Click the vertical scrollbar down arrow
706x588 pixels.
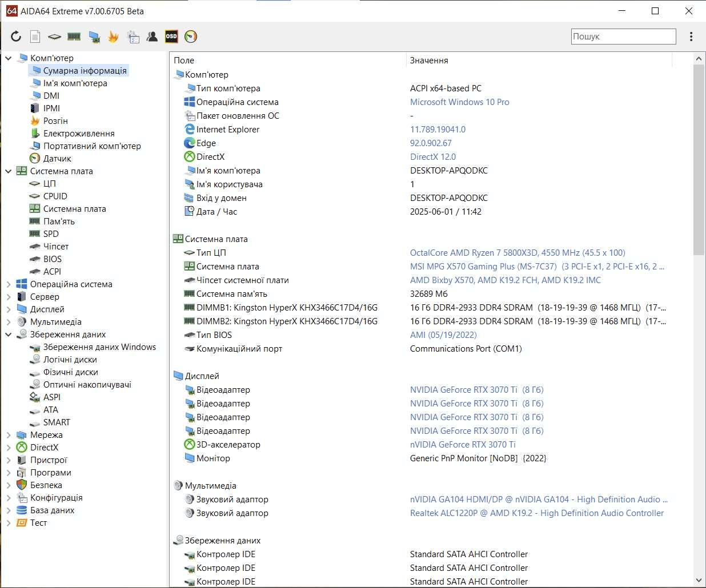[x=699, y=581]
